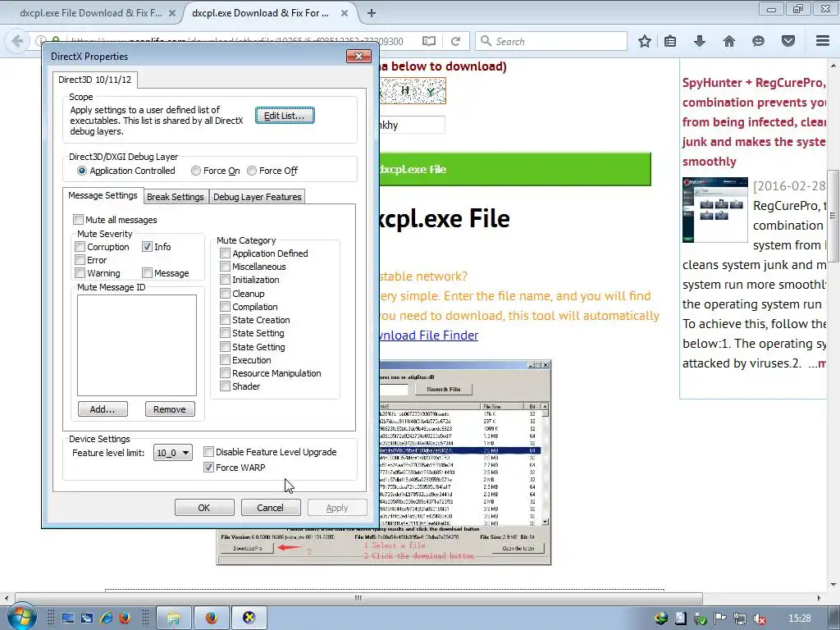Click the browser horizontal scrollbar thumb
The height and width of the screenshot is (630, 840).
click(358, 598)
